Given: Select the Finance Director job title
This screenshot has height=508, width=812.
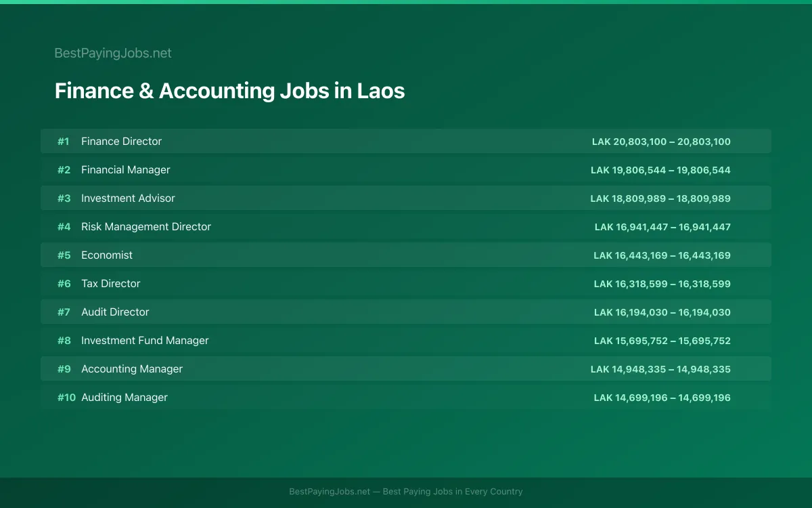Looking at the screenshot, I should click(121, 142).
